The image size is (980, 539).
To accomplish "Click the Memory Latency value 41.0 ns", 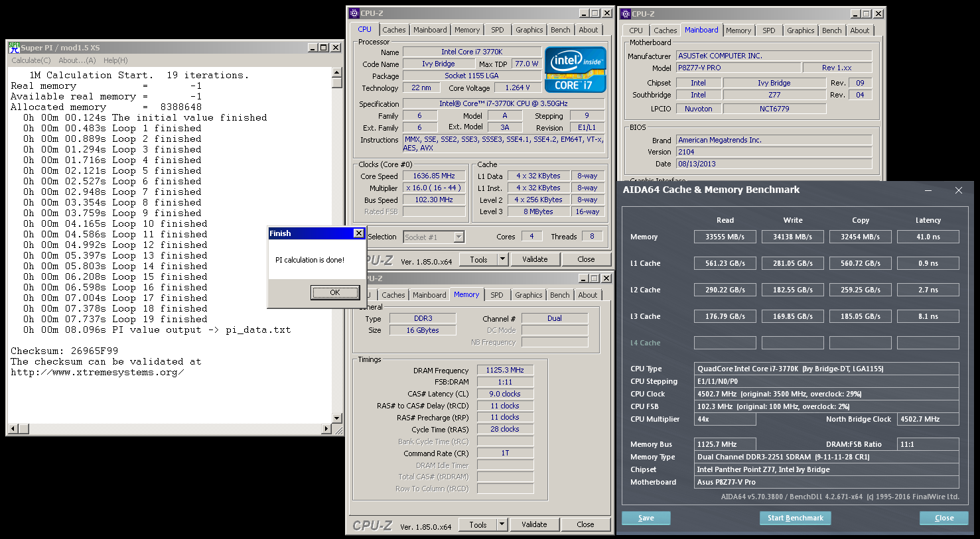I will 928,237.
